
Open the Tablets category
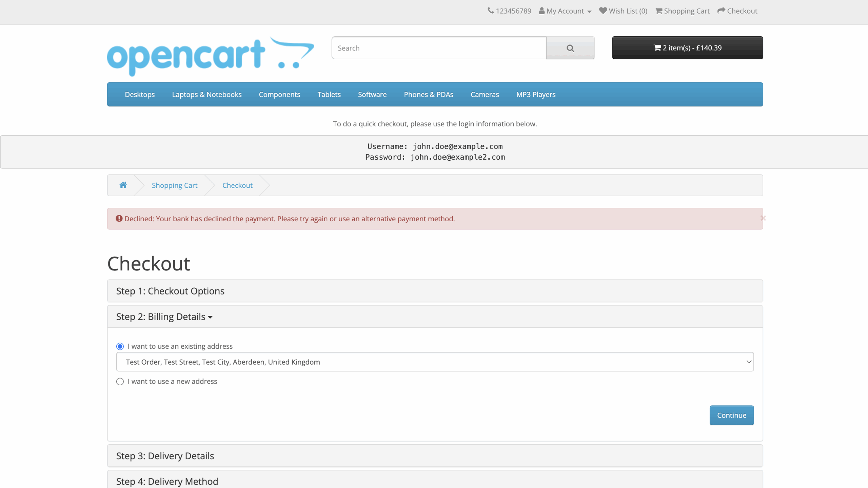329,94
